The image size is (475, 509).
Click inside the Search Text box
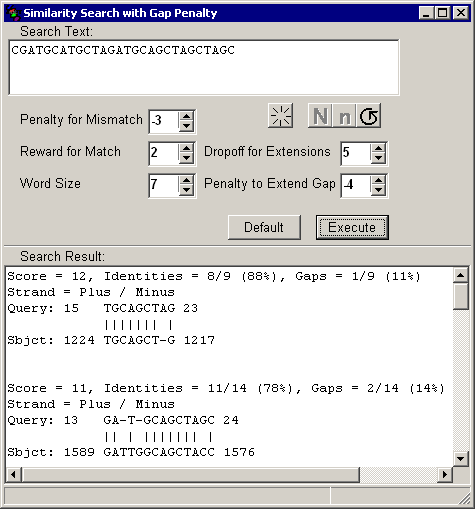204,67
